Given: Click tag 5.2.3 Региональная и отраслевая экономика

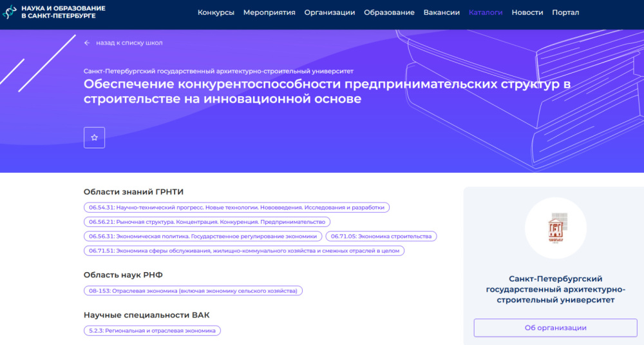Looking at the screenshot, I should click(x=152, y=330).
